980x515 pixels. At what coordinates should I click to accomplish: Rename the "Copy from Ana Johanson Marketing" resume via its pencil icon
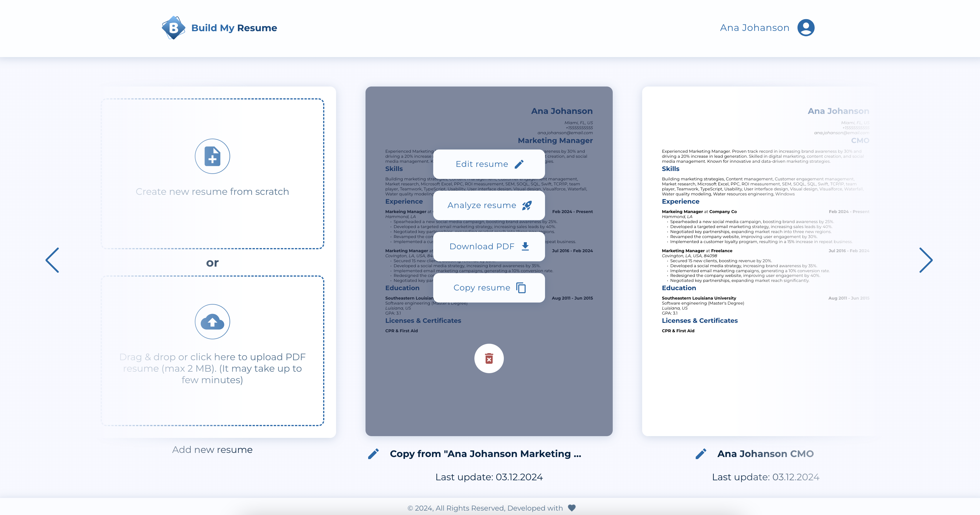pyautogui.click(x=373, y=454)
